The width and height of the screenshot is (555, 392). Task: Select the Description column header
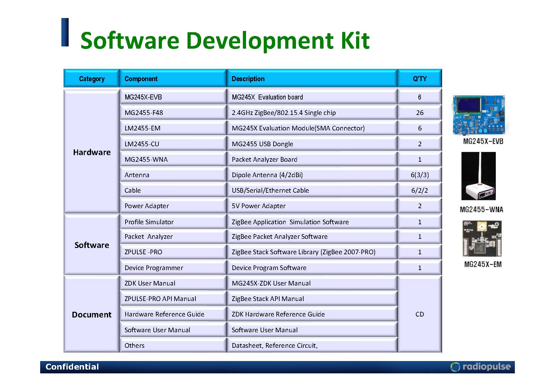tap(312, 79)
